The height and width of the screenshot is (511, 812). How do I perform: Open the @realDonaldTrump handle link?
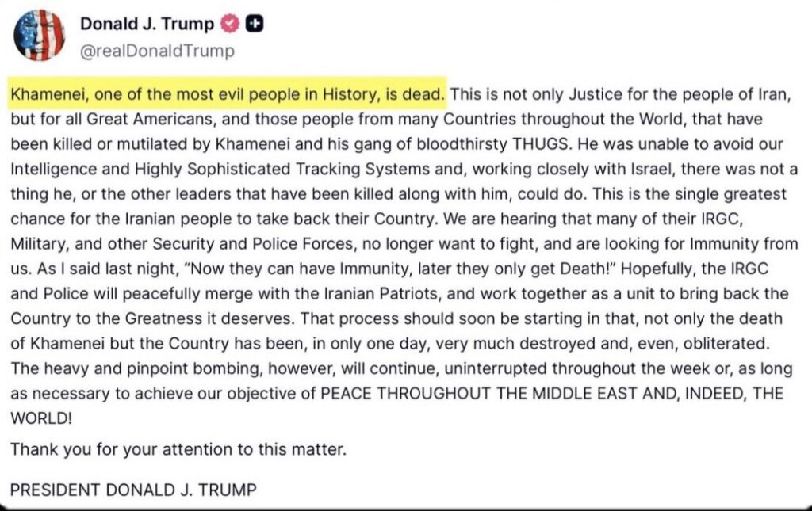coord(157,51)
